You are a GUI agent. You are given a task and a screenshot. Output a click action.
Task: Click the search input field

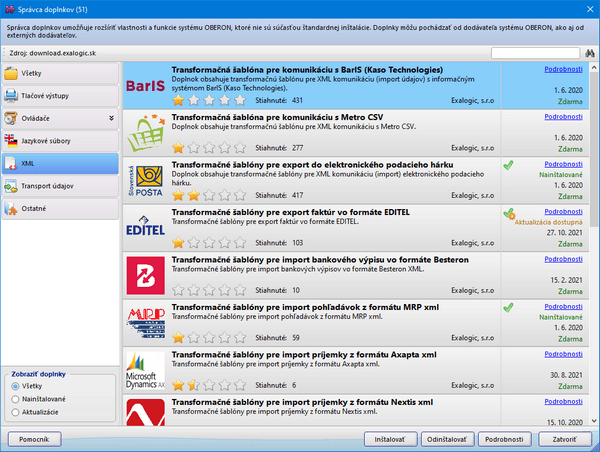pyautogui.click(x=535, y=52)
